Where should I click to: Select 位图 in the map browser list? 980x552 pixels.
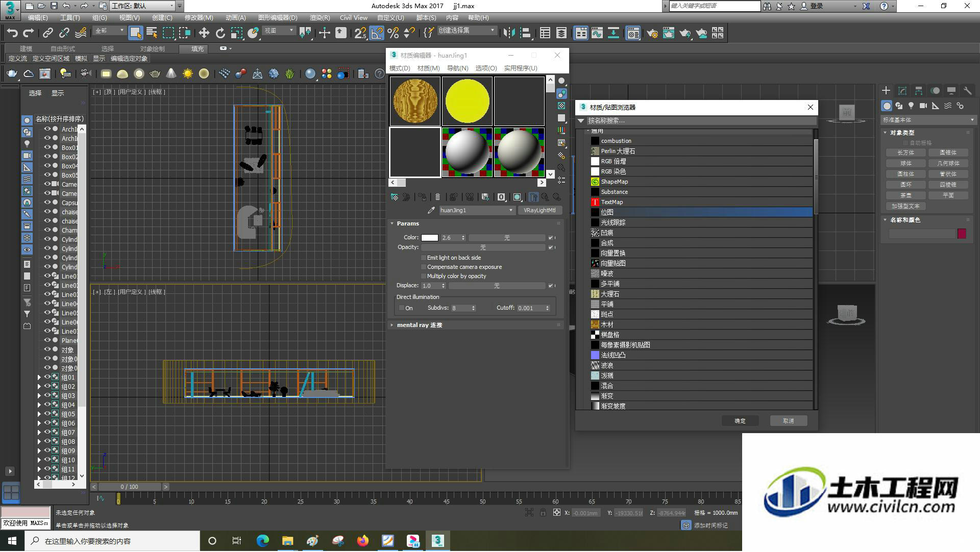pyautogui.click(x=700, y=212)
